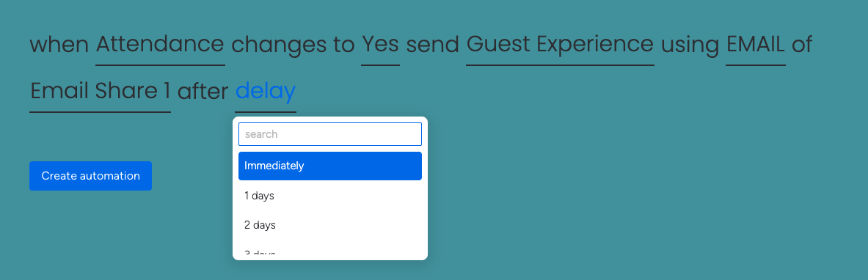Screen dimensions: 868x280
Task: Change the EMAIL channel selector
Action: coord(756,44)
